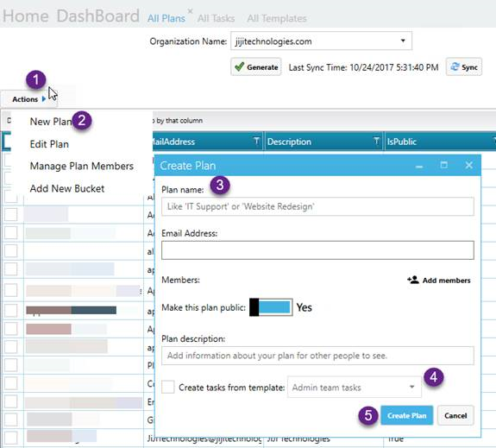Enable Create tasks from template checkbox
Image resolution: width=496 pixels, height=448 pixels.
click(167, 388)
